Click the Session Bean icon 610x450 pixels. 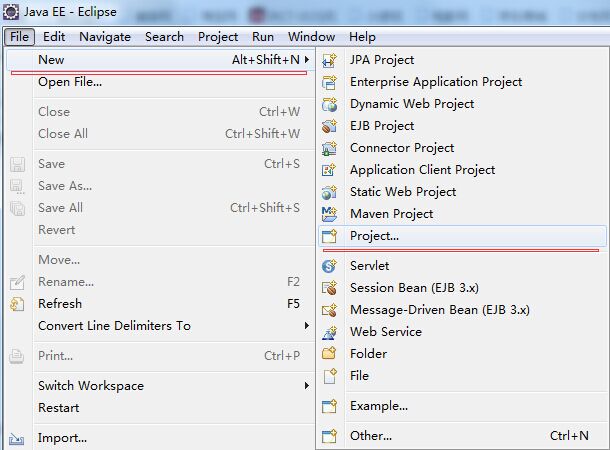pos(330,288)
